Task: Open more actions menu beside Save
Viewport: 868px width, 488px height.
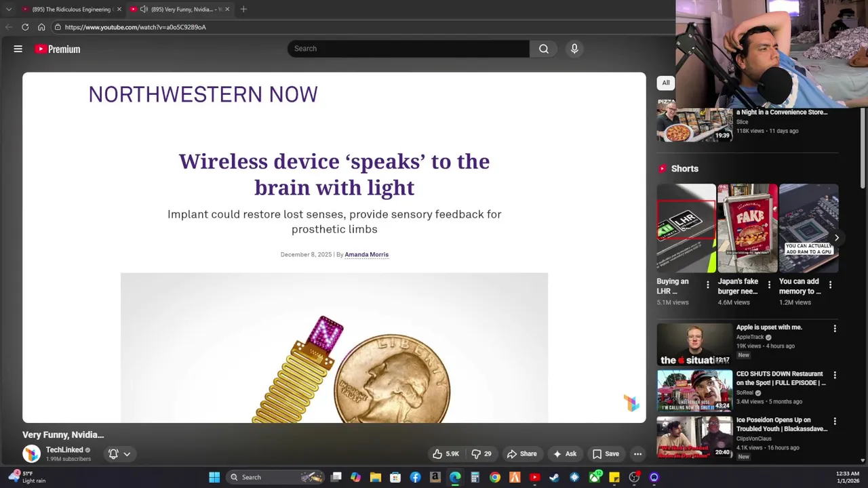Action: tap(637, 454)
